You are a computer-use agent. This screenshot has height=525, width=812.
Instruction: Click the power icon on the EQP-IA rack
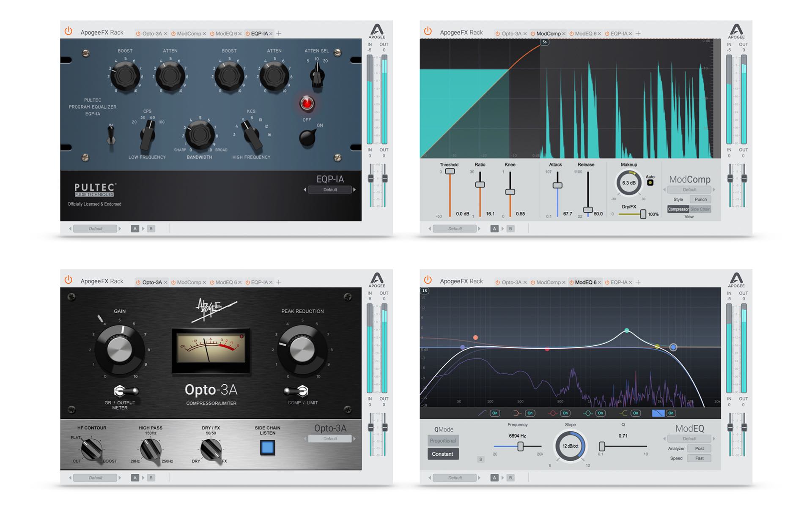pos(69,32)
